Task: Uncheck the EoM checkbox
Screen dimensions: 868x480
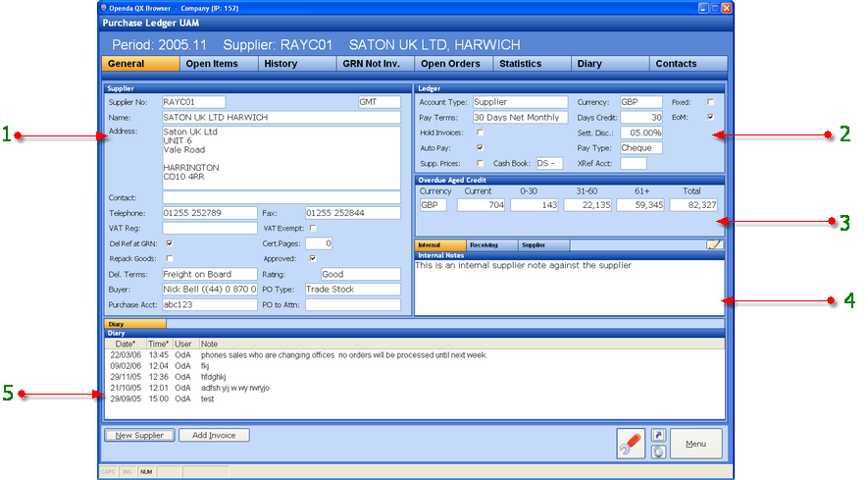Action: (710, 117)
